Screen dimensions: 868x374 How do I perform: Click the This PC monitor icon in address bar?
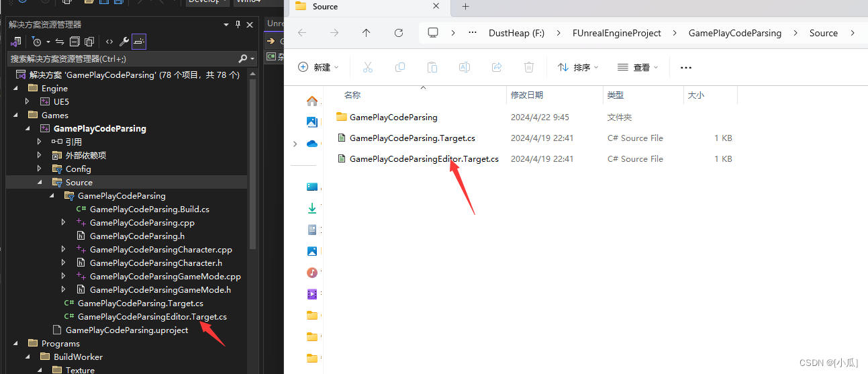tap(433, 33)
